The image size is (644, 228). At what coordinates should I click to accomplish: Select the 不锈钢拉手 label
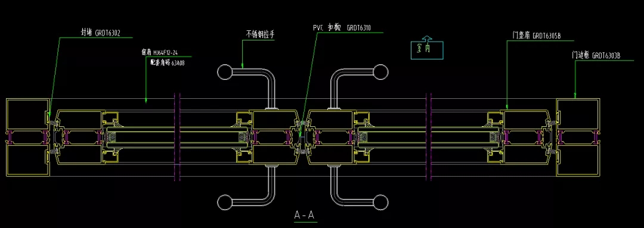pos(259,35)
